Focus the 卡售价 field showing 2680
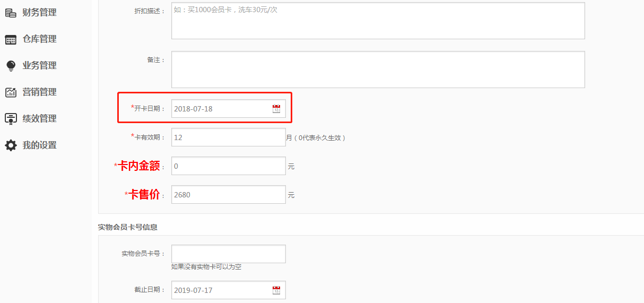Viewport: 644px width, 303px height. click(x=228, y=195)
